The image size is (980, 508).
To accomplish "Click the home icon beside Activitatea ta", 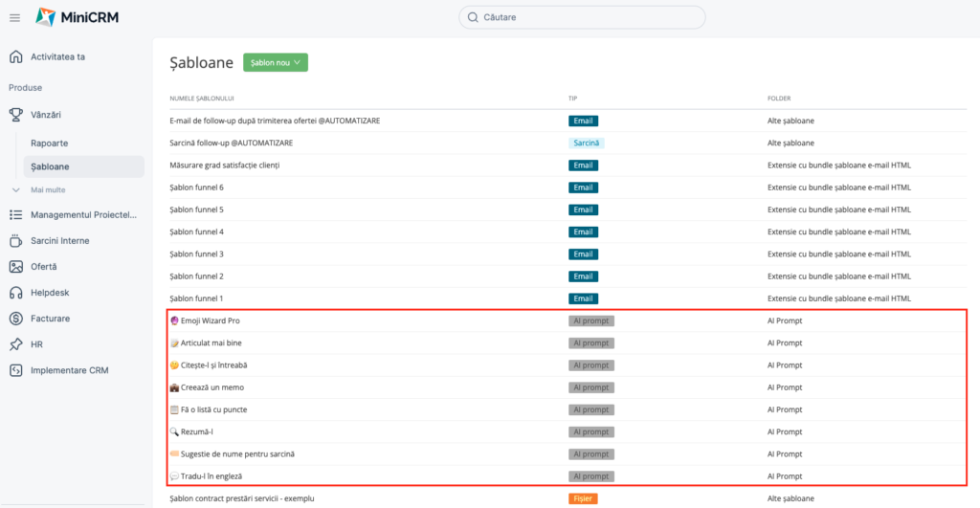I will coord(16,56).
